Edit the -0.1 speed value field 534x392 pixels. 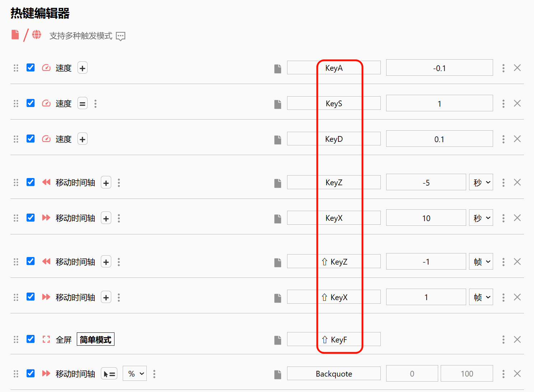tap(439, 68)
